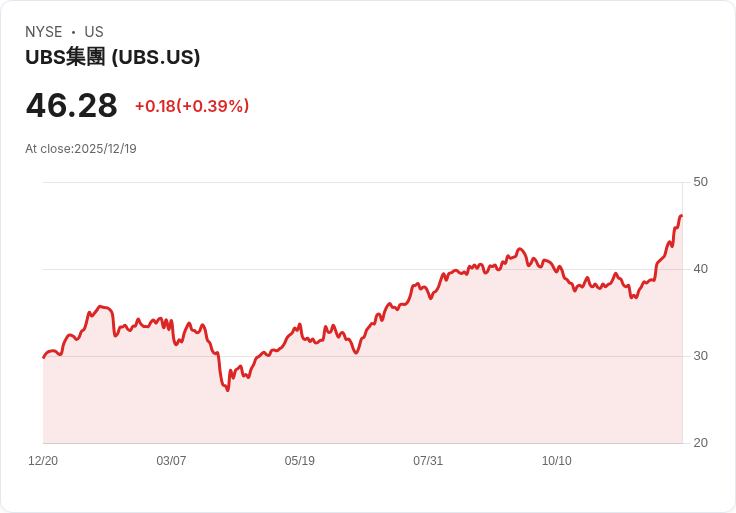Click the +0.18(+0.39%) price change text
736x513 pixels.
tap(192, 106)
